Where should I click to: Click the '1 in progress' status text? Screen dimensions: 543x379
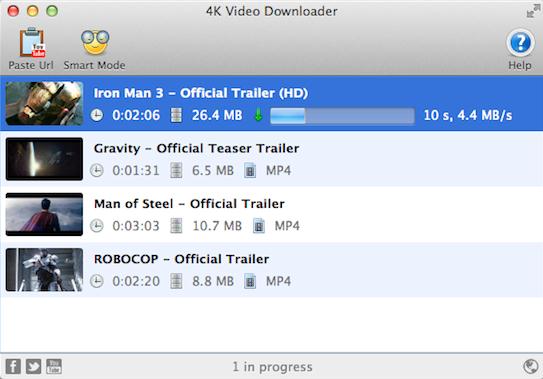click(273, 367)
